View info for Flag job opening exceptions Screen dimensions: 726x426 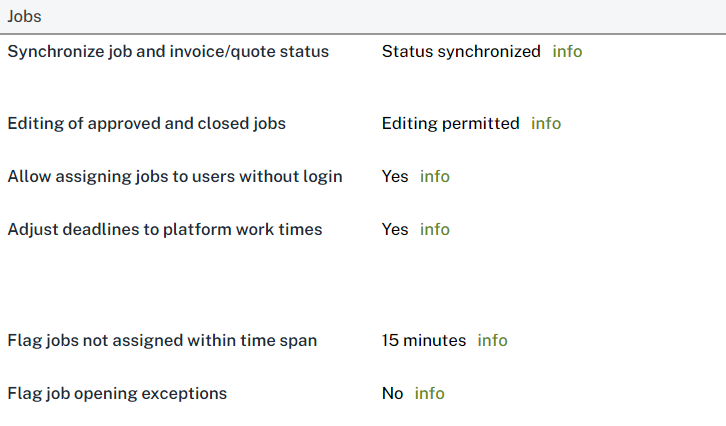coord(429,393)
